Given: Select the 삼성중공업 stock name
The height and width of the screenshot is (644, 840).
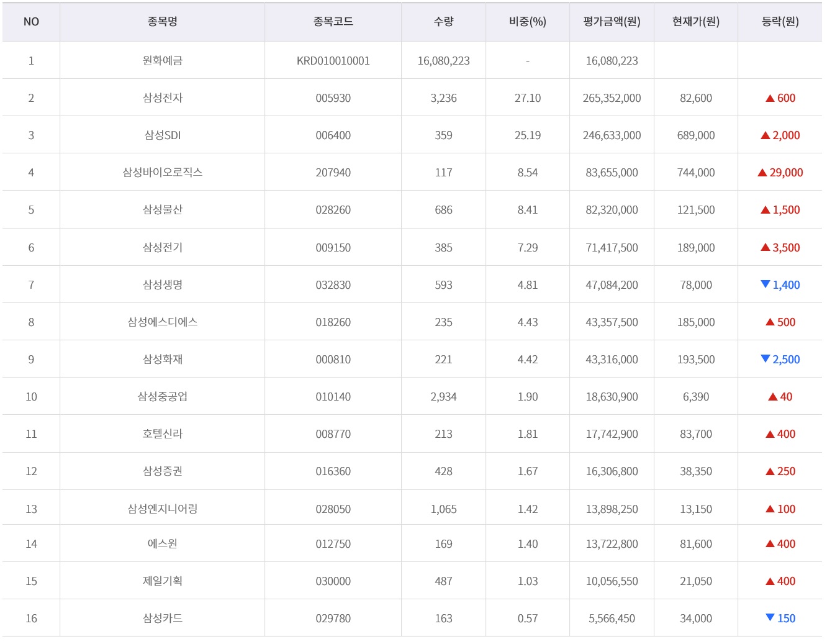Looking at the screenshot, I should click(162, 396).
